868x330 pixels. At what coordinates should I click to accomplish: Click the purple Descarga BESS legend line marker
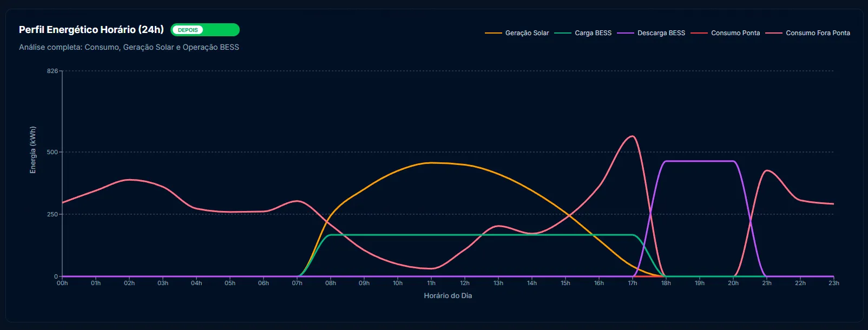[x=626, y=33]
